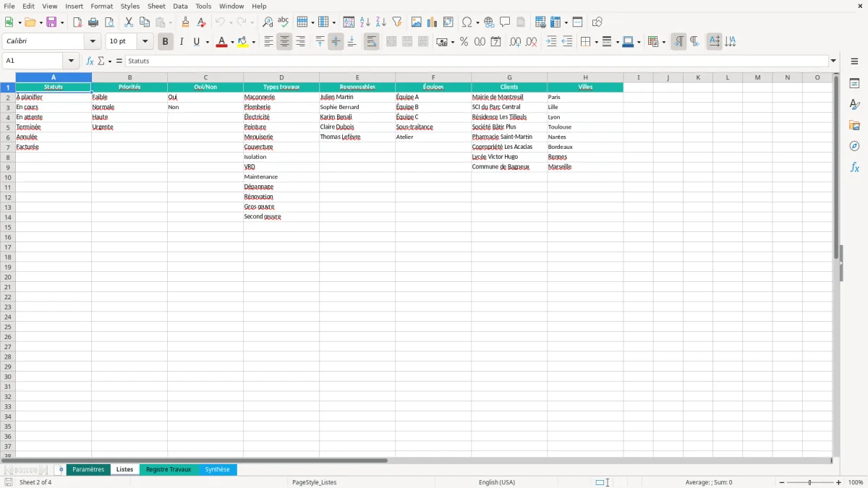This screenshot has width=868, height=488.
Task: Open the Open-file dropdown arrow
Action: coord(40,22)
